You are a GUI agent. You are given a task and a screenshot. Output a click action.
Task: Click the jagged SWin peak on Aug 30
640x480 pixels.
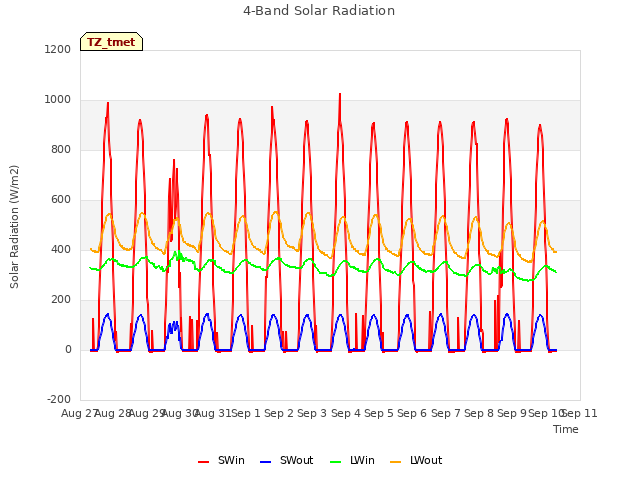coord(174,160)
